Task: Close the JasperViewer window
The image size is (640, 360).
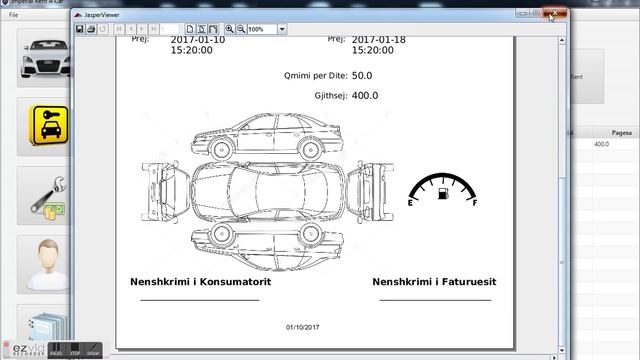Action: [x=555, y=13]
